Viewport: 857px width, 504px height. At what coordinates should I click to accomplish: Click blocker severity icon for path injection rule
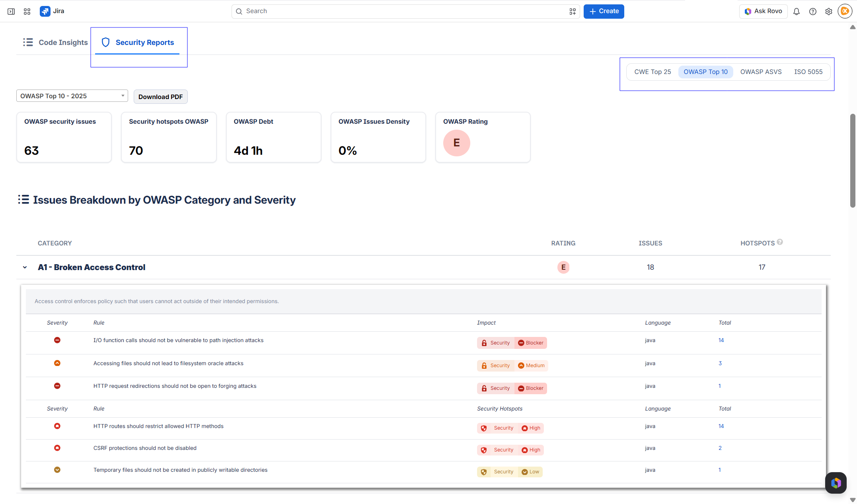pyautogui.click(x=57, y=340)
